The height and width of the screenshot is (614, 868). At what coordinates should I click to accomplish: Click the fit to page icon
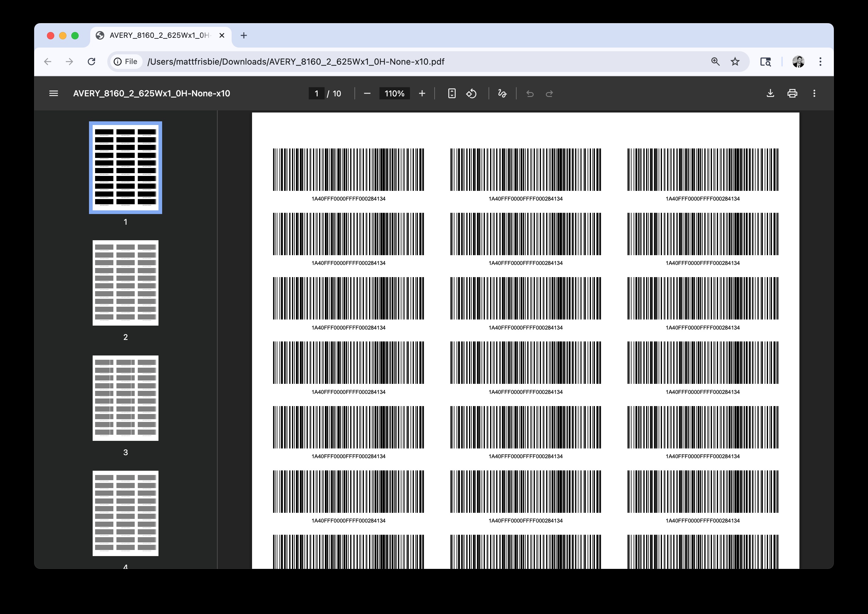[451, 93]
